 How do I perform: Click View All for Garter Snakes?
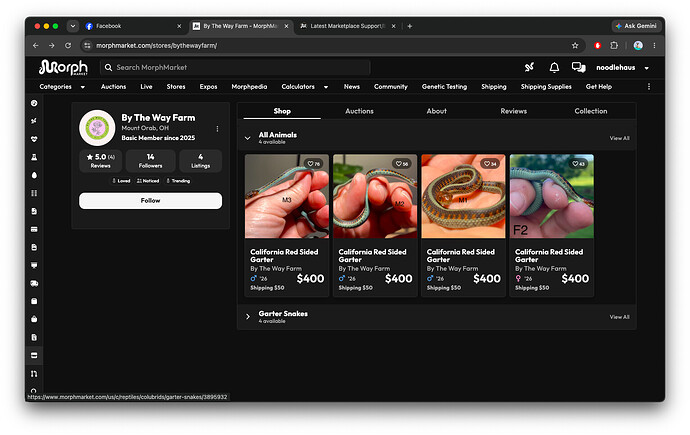pyautogui.click(x=619, y=317)
